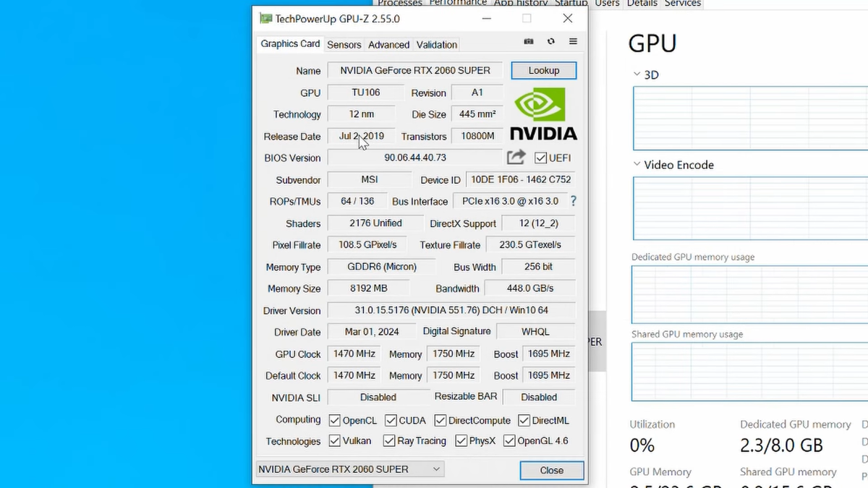The height and width of the screenshot is (488, 868).
Task: Click the NVIDIA logo image
Action: pyautogui.click(x=542, y=114)
